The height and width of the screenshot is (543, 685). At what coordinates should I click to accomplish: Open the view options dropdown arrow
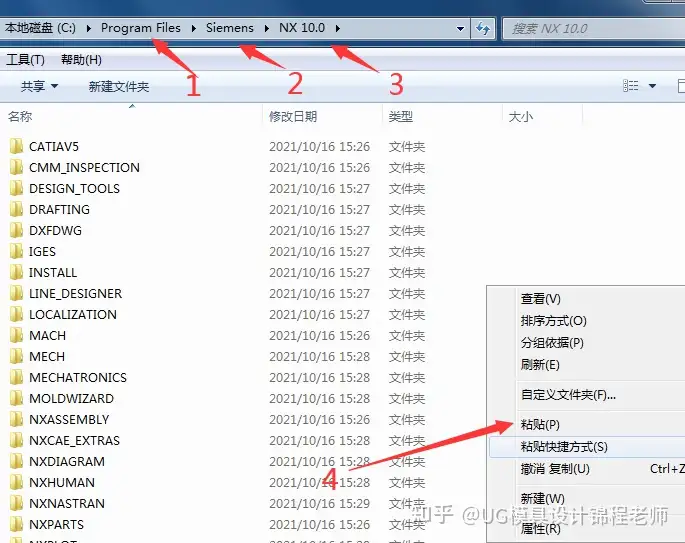652,86
